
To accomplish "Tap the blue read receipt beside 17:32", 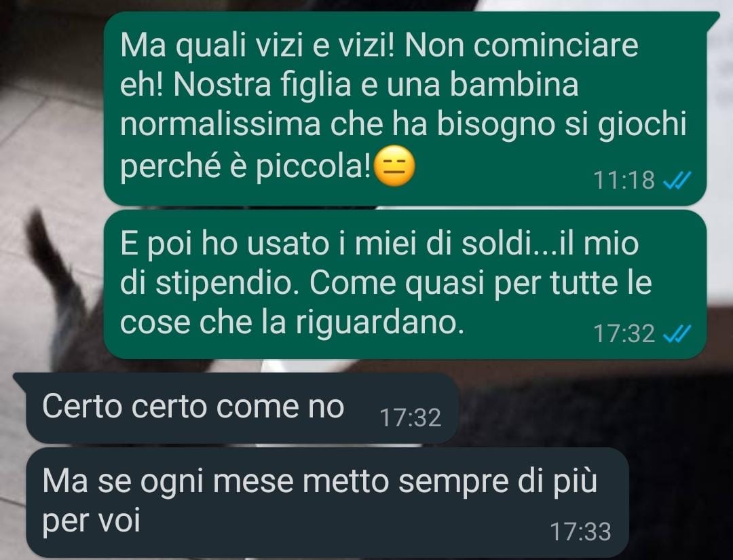I will (x=677, y=334).
